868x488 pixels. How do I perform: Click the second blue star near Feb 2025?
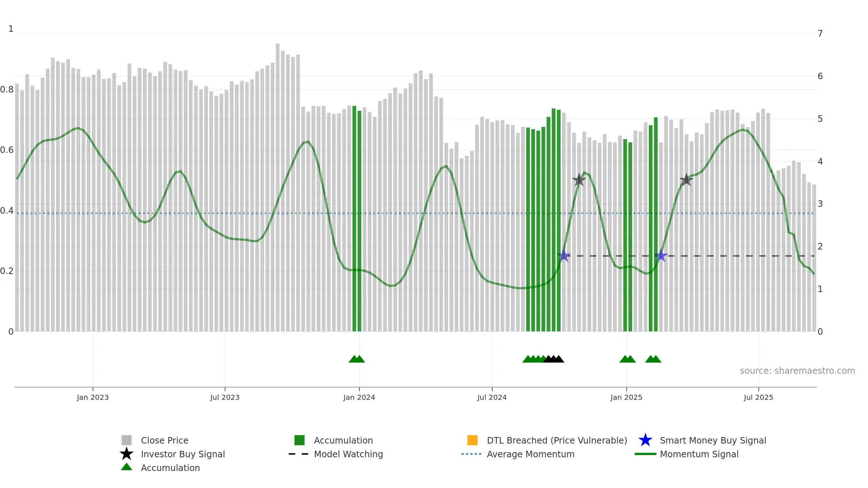[x=661, y=256]
